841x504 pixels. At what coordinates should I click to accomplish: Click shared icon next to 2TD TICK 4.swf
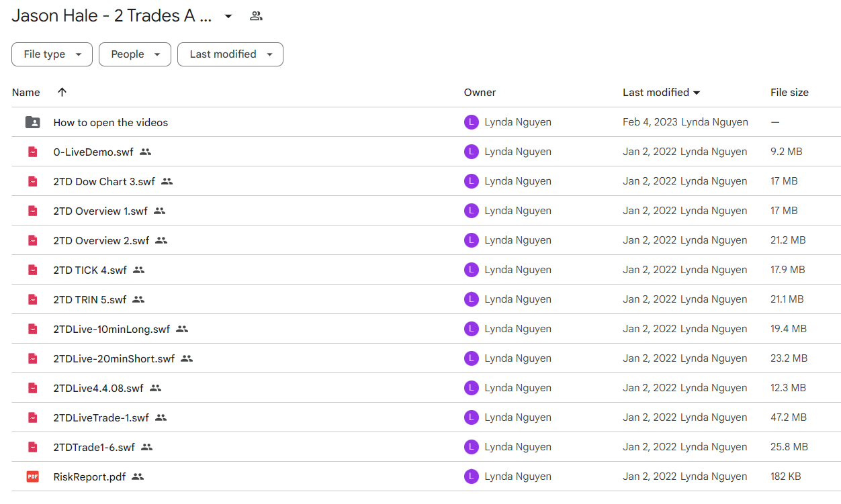[x=138, y=270]
